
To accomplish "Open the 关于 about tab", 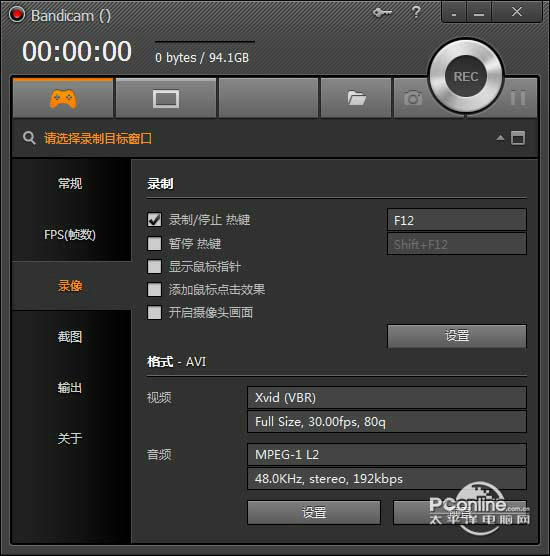I will tap(70, 438).
